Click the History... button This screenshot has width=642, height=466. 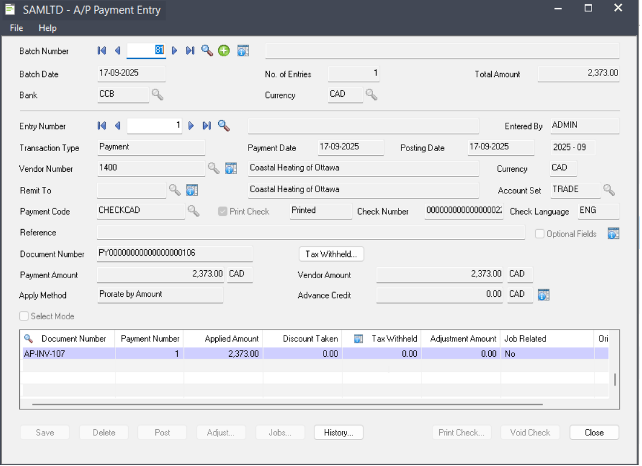338,433
